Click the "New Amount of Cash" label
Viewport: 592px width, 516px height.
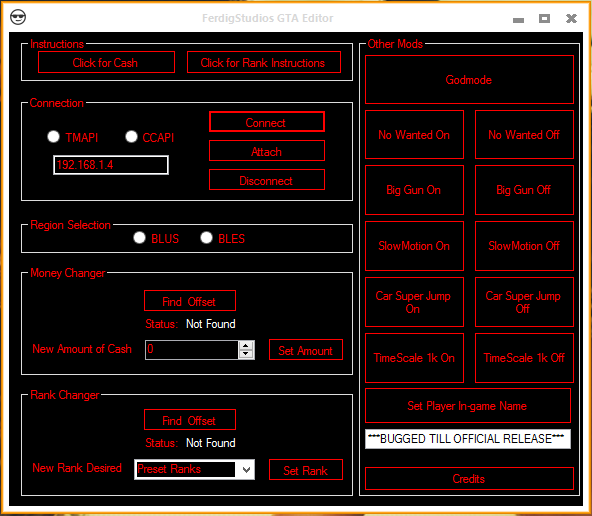(x=82, y=349)
